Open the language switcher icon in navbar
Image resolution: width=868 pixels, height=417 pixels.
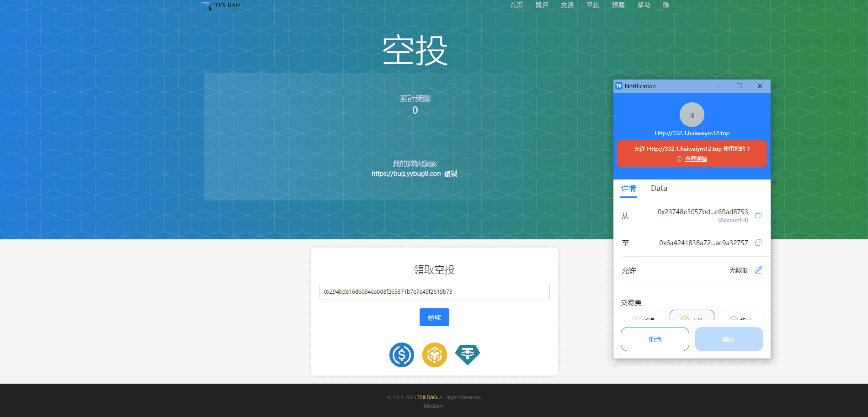coord(666,5)
